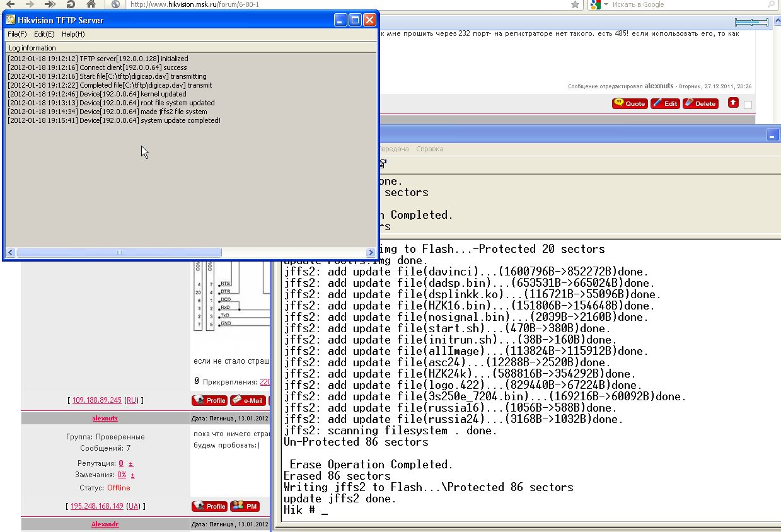Viewport: 781px width, 532px height.
Task: Click the Edit button on forum post
Action: (665, 103)
